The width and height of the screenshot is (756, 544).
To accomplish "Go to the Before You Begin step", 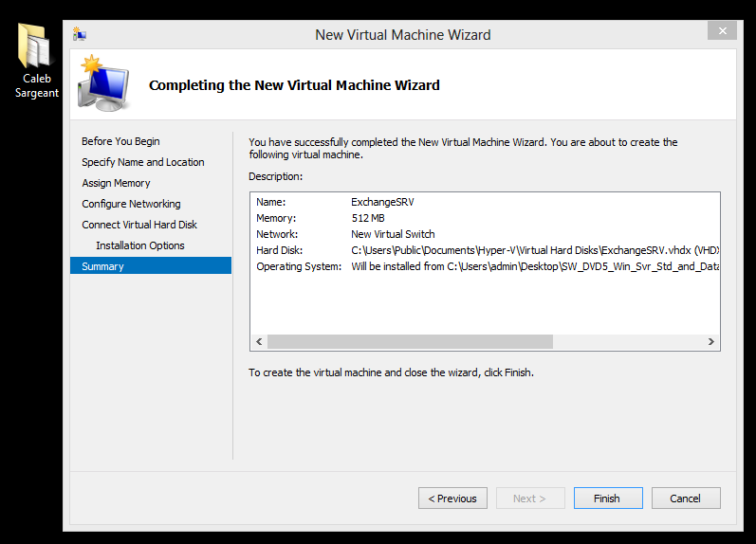I will (120, 141).
